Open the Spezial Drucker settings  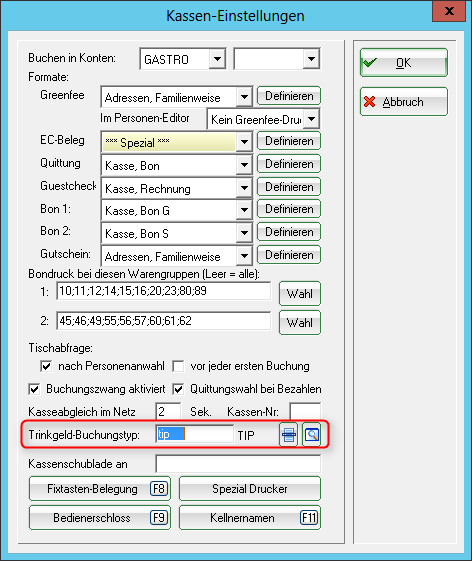tap(250, 489)
